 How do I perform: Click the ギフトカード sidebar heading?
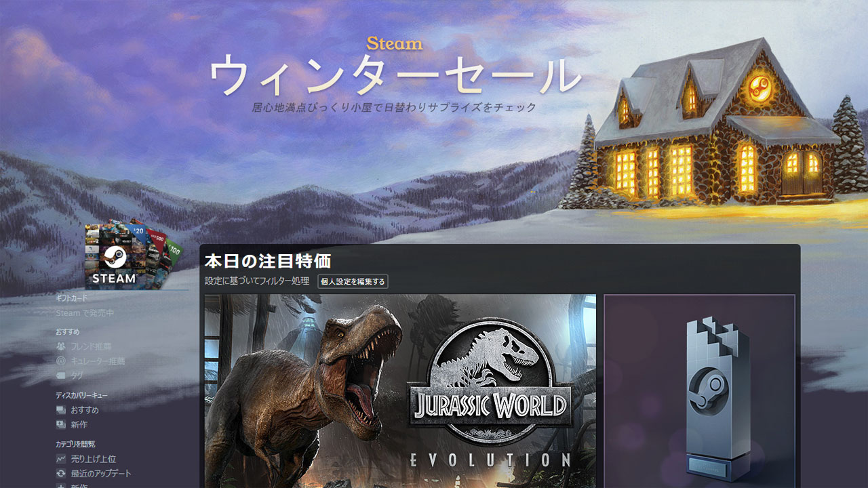point(72,298)
